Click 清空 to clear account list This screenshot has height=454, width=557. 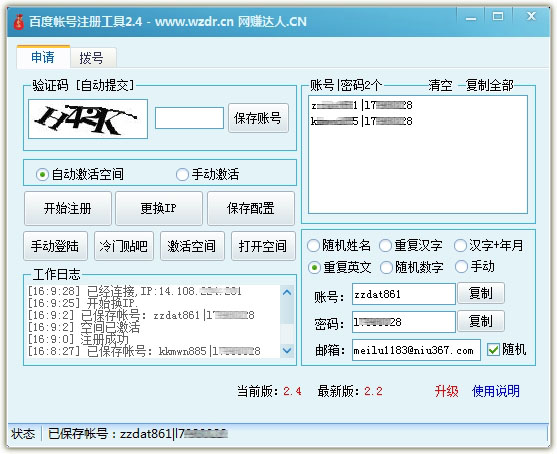click(440, 85)
